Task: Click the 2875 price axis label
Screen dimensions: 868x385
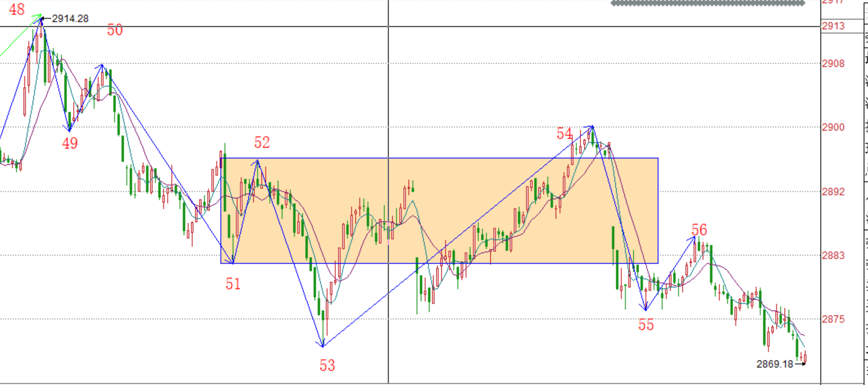Action: 833,319
